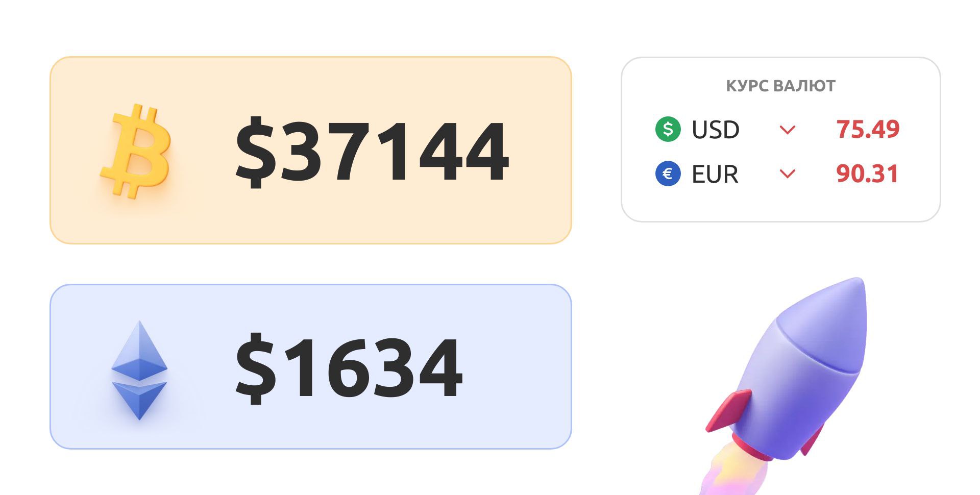Click the green dollar sign circle icon
The image size is (980, 495).
[x=668, y=129]
